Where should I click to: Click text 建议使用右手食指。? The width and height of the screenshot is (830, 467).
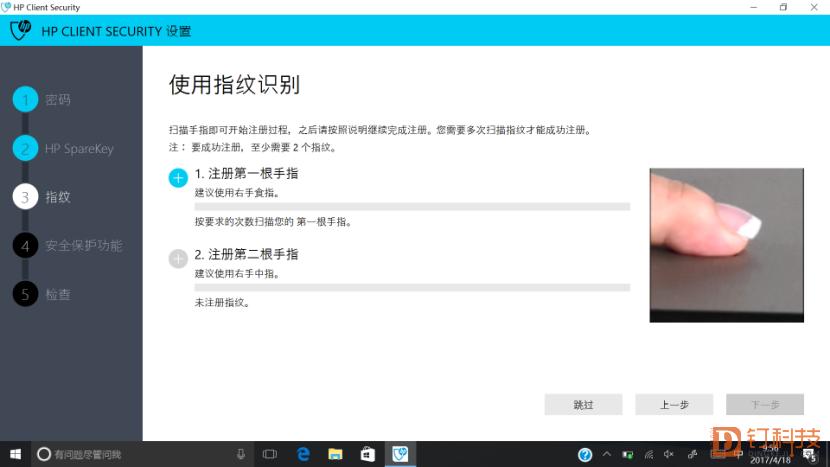(237, 193)
